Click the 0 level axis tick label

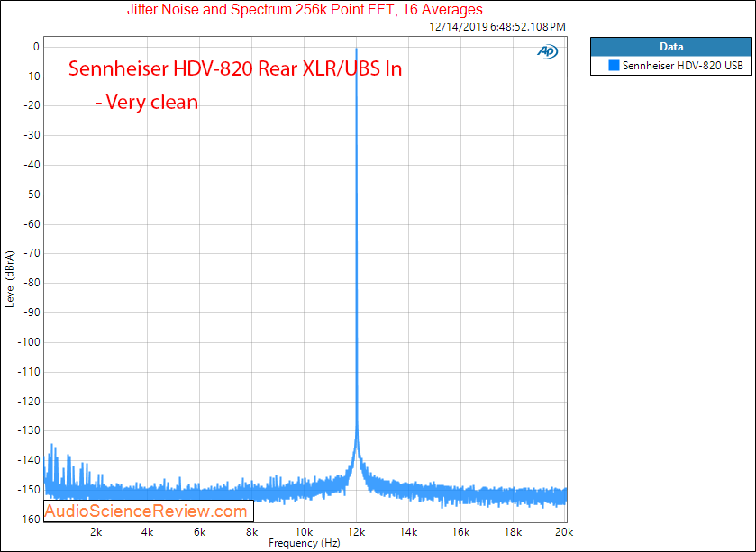pyautogui.click(x=36, y=47)
